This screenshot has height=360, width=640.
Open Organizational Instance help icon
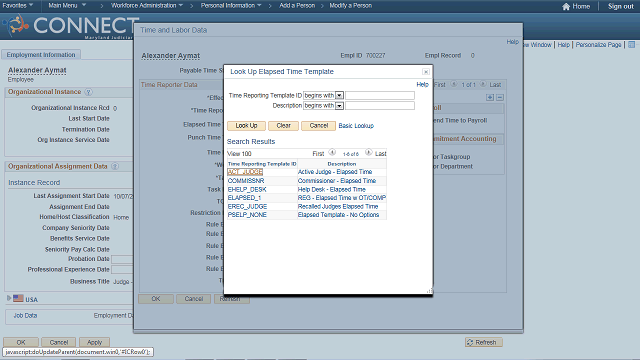88,92
